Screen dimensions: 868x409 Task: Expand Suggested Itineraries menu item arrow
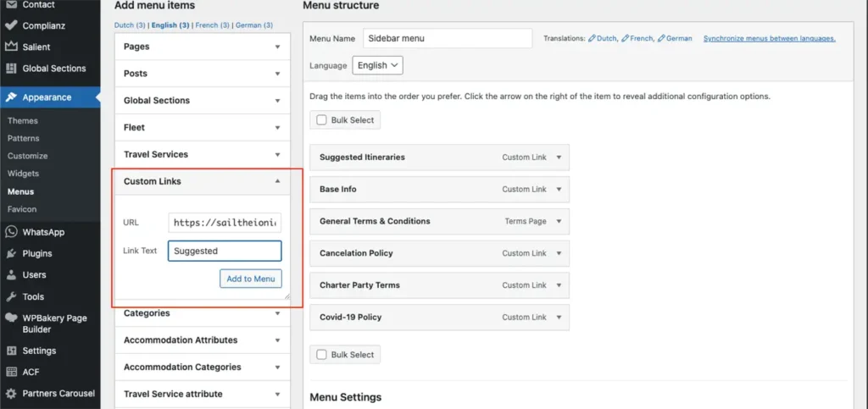tap(559, 158)
